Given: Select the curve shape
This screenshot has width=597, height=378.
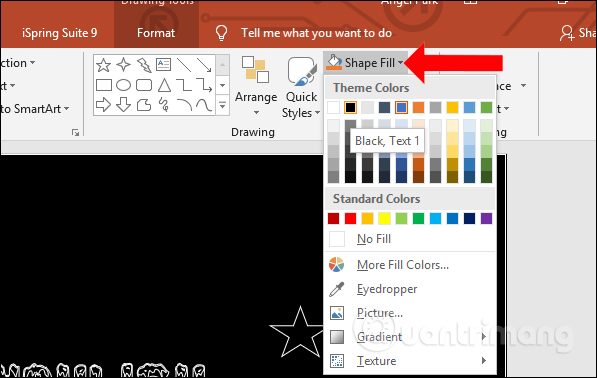Looking at the screenshot, I should pos(204,104).
